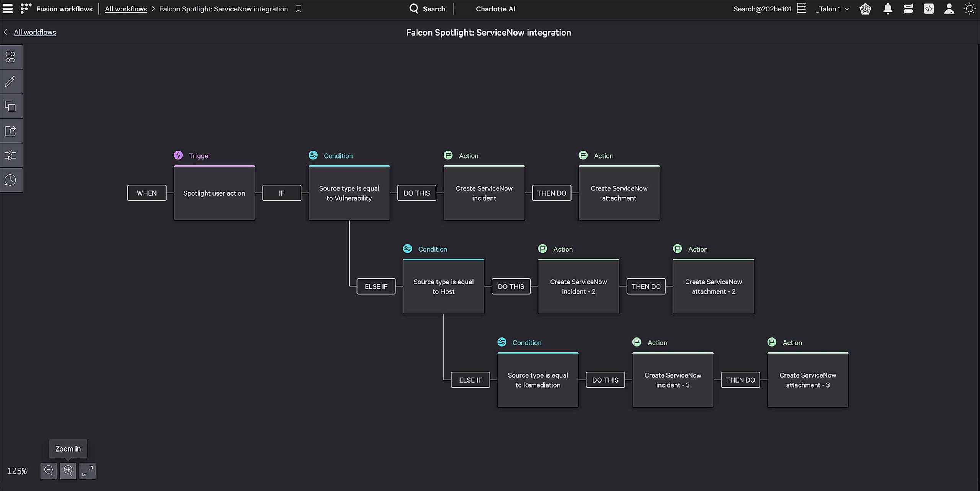Expand the _Talon 1 dropdown

(832, 9)
